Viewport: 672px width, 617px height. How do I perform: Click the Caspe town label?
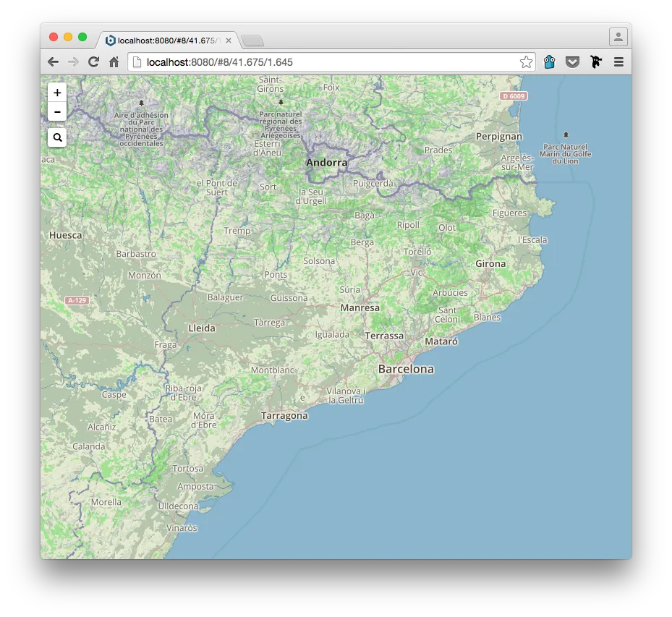(114, 395)
